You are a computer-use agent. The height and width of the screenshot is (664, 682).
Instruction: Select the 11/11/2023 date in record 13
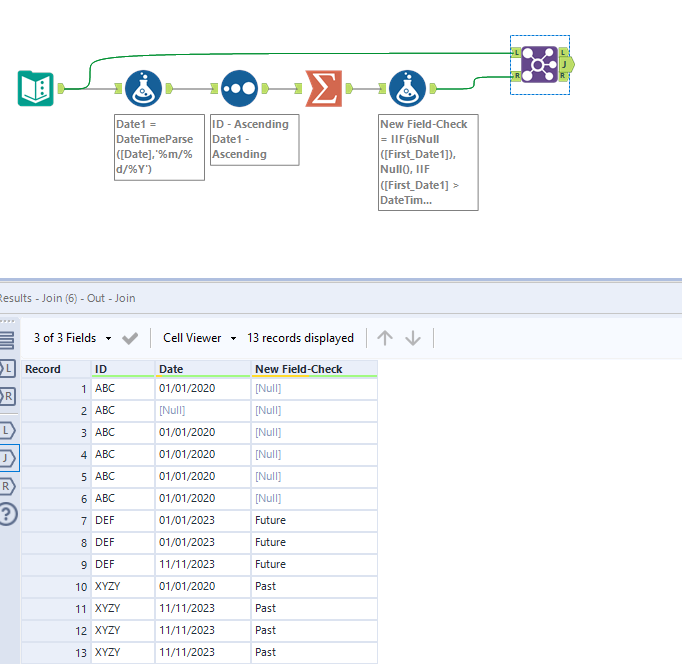click(x=203, y=652)
